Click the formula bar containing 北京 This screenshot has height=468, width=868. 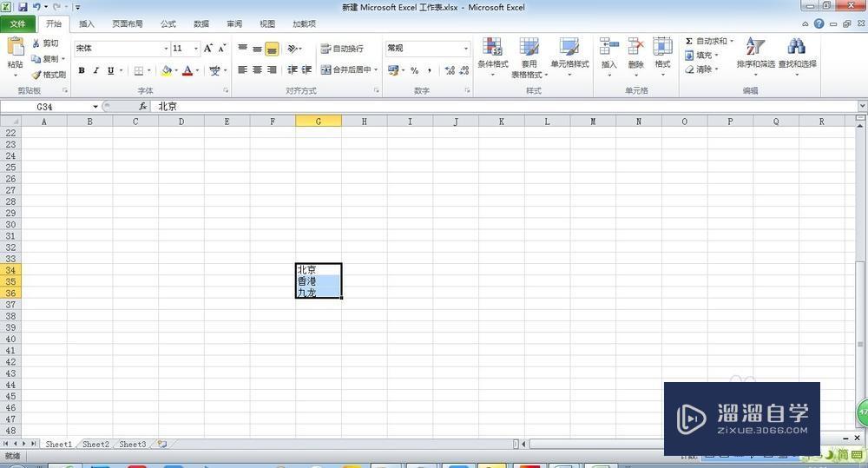(505, 106)
